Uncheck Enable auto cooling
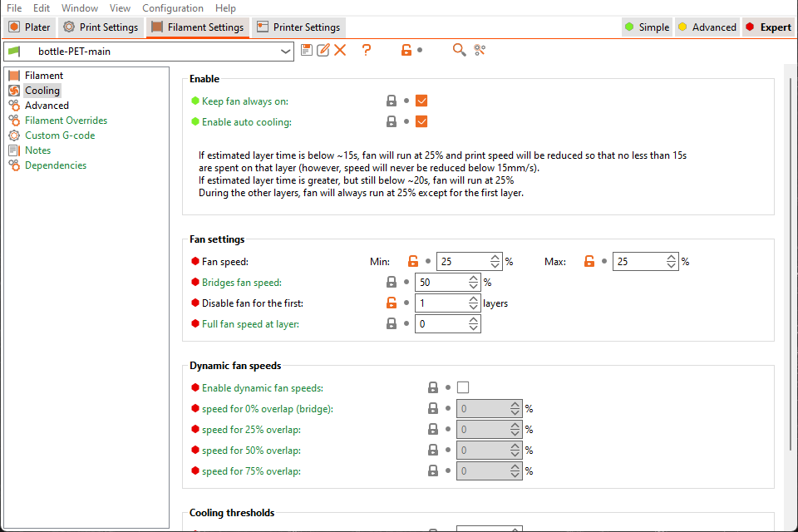The width and height of the screenshot is (798, 532). tap(421, 121)
